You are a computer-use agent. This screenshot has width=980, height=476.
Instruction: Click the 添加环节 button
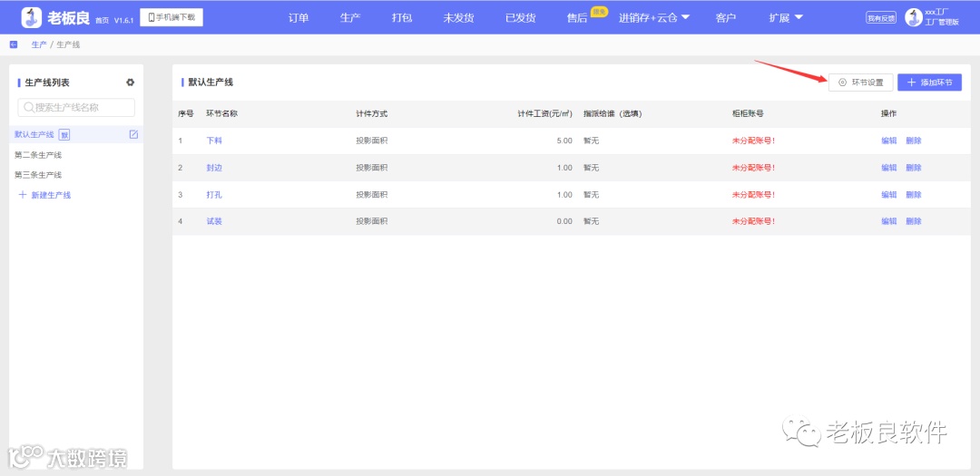point(929,83)
